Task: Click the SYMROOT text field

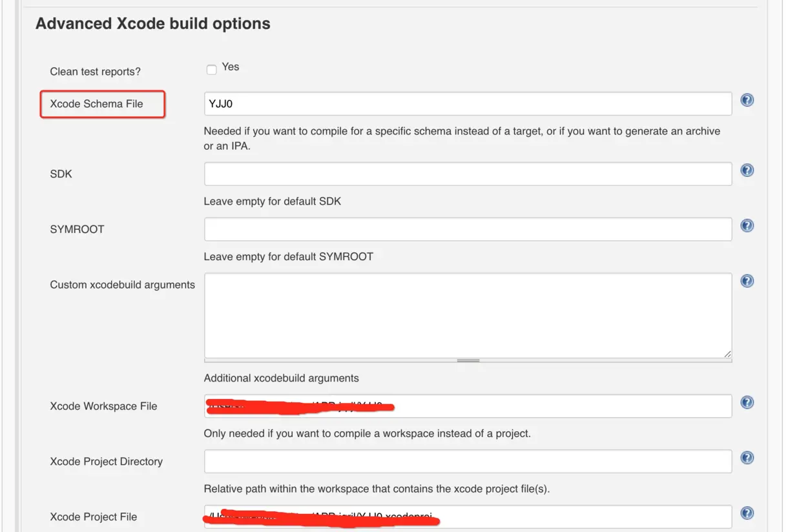Action: tap(468, 229)
